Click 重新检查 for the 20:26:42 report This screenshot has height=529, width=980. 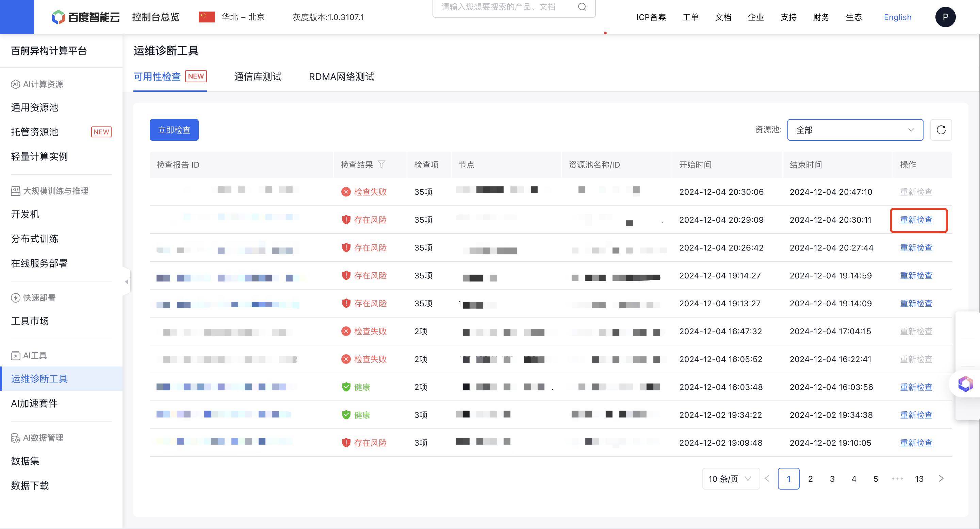pyautogui.click(x=916, y=248)
